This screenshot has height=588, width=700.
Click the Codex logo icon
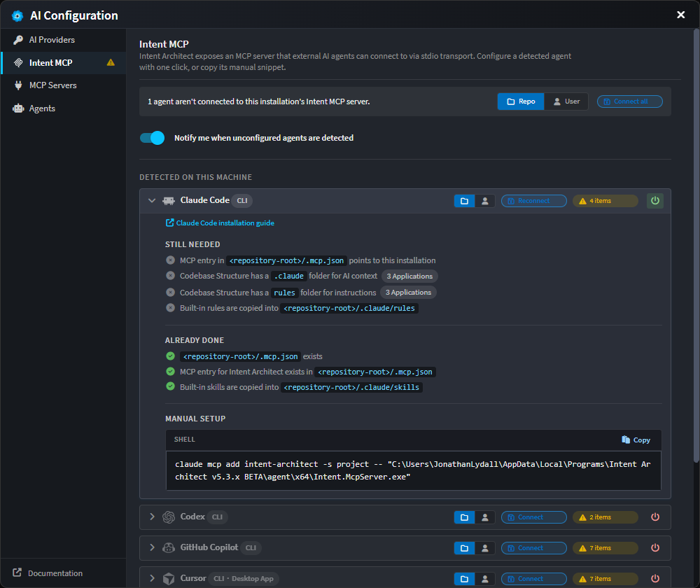tap(169, 517)
